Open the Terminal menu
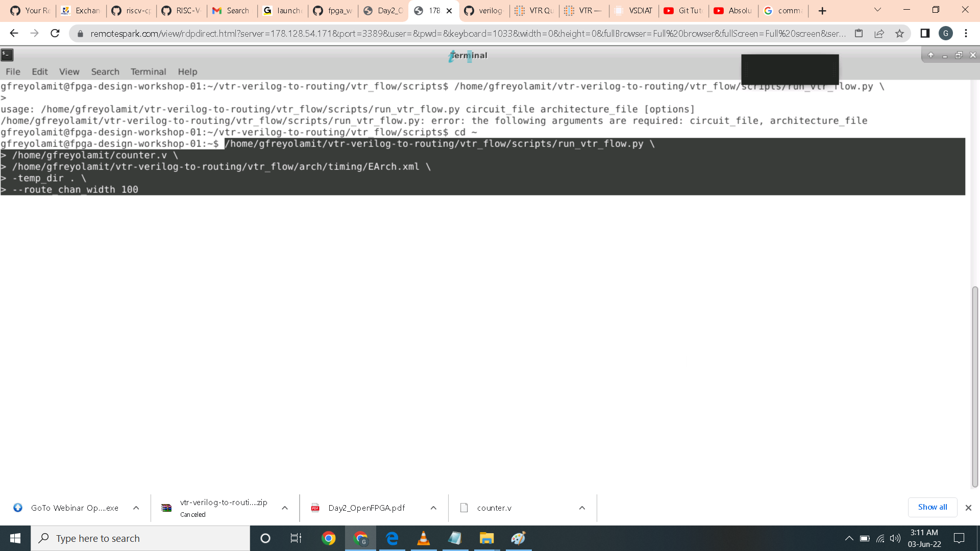The height and width of the screenshot is (551, 980). click(x=148, y=71)
